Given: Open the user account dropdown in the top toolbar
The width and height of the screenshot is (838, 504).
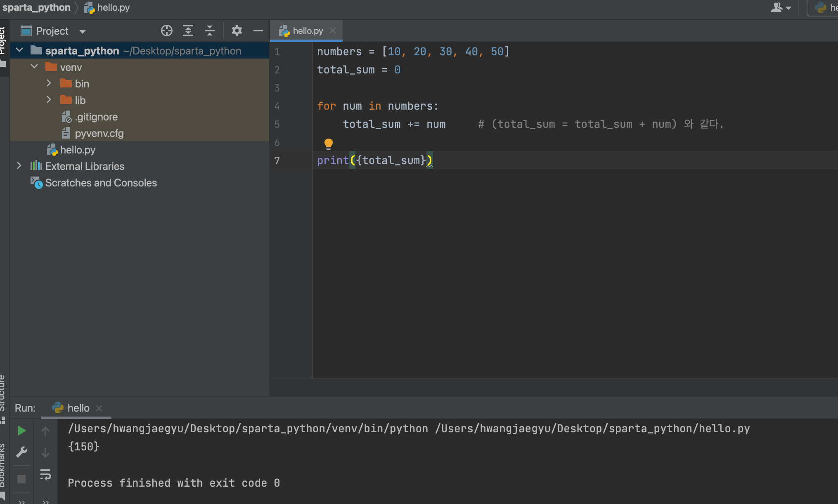Looking at the screenshot, I should (781, 7).
